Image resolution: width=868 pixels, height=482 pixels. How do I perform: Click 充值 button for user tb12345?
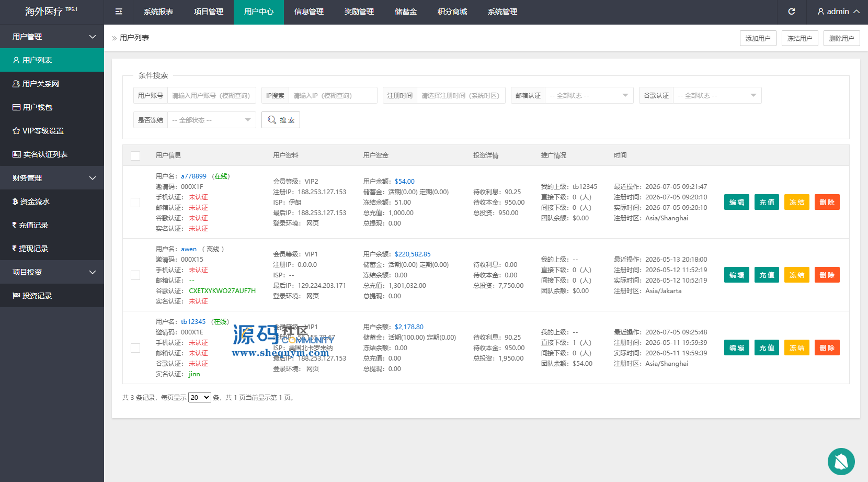pos(767,348)
